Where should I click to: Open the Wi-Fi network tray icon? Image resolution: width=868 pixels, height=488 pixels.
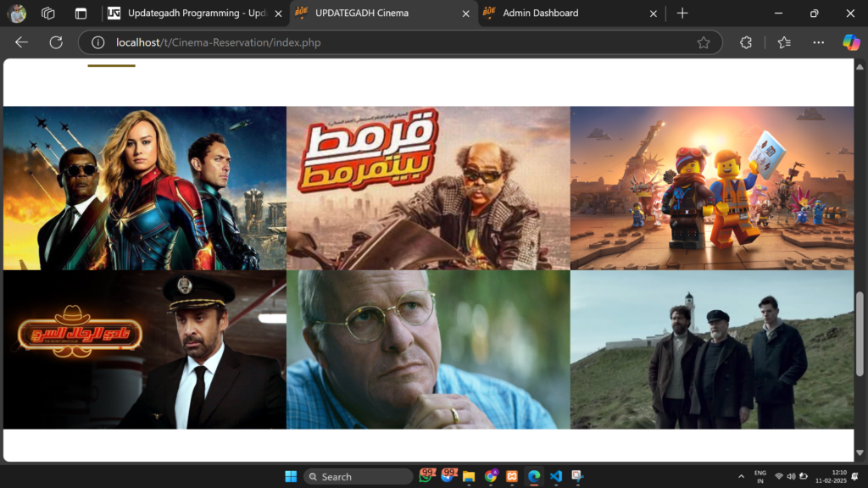[779, 476]
